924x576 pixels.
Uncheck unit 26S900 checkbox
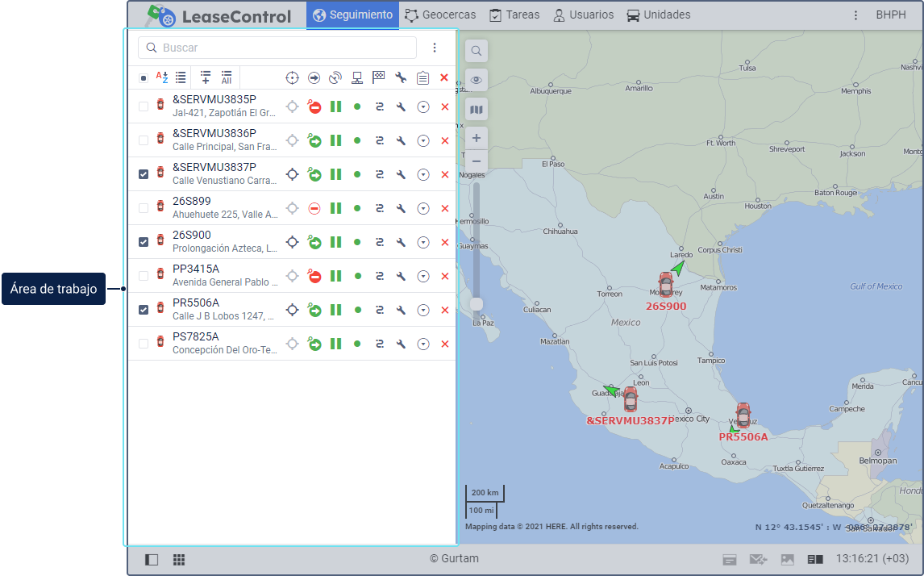[x=144, y=242]
